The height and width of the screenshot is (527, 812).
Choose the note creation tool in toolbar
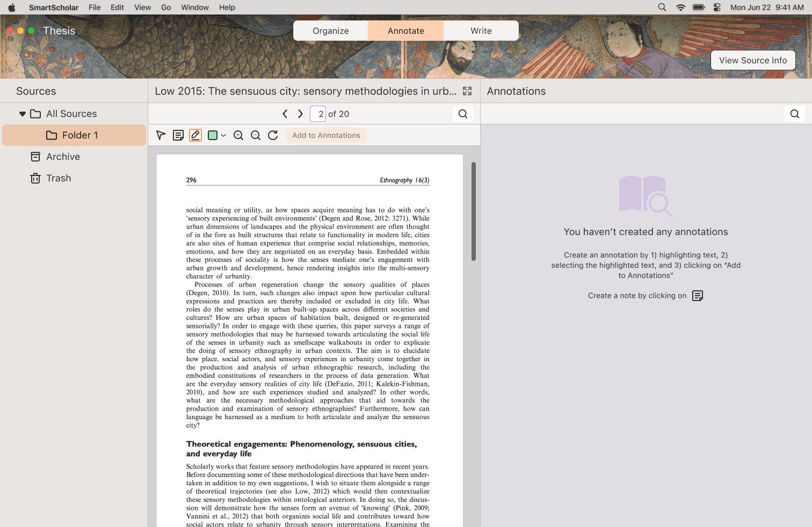(178, 135)
